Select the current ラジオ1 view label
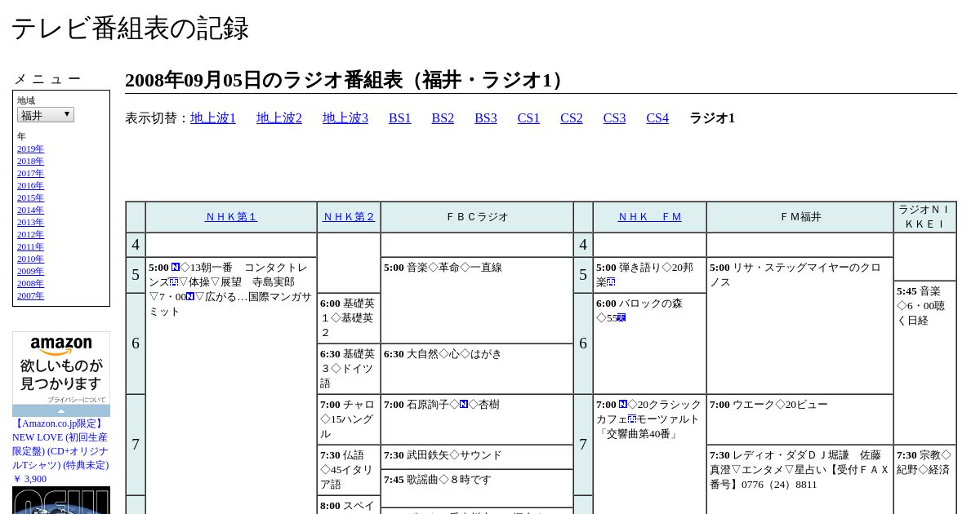The image size is (980, 514). point(712,118)
